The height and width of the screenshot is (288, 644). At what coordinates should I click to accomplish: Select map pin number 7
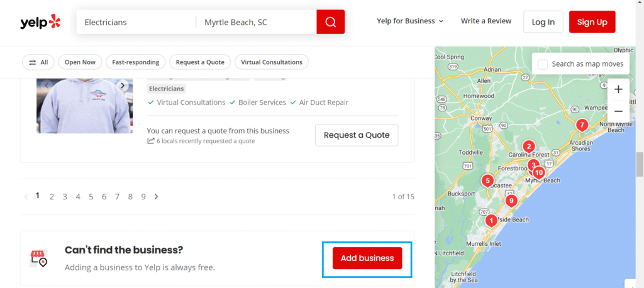tap(581, 125)
